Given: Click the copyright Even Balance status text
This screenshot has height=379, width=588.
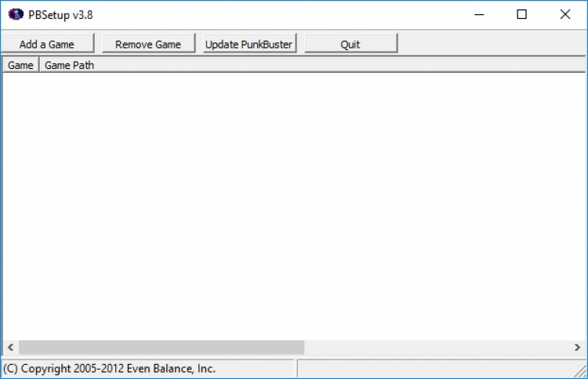Looking at the screenshot, I should (x=110, y=369).
